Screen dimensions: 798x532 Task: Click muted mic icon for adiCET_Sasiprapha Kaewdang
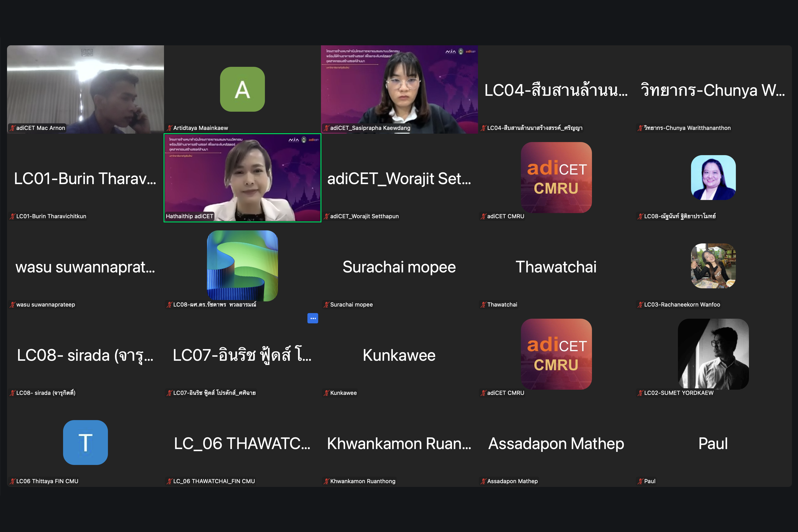[327, 128]
